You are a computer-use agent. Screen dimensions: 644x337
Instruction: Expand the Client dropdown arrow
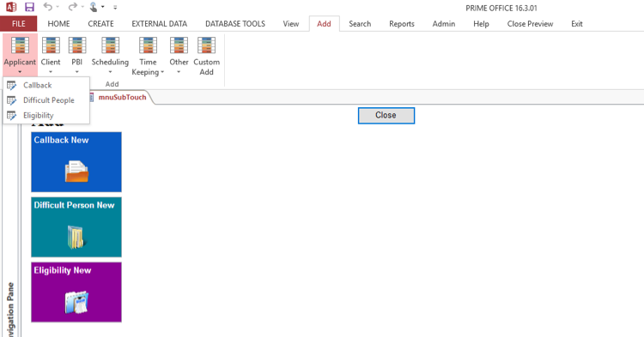(51, 72)
